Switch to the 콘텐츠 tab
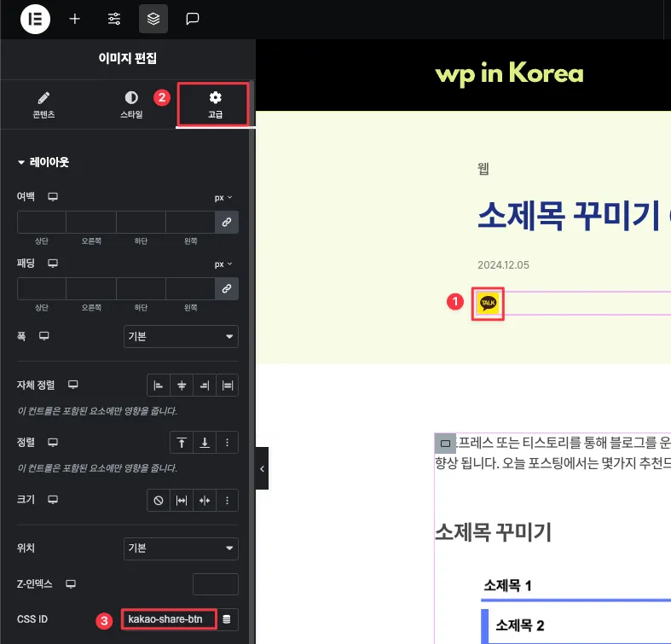The height and width of the screenshot is (644, 671). 43,104
